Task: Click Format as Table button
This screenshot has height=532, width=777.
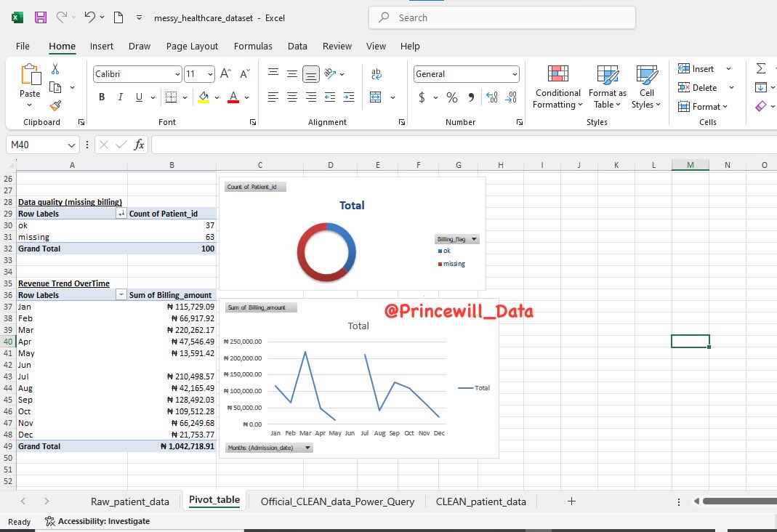Action: pos(608,87)
